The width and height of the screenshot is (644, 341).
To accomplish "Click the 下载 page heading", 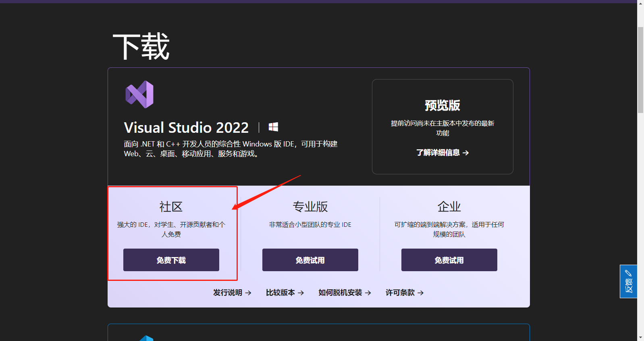I will tap(141, 46).
